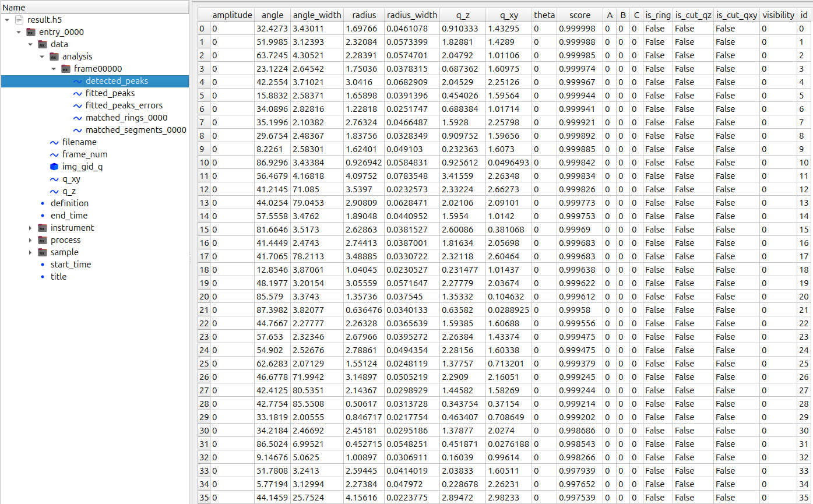Screen dimensions: 813x504
Task: Select row header 21
Action: tap(203, 310)
